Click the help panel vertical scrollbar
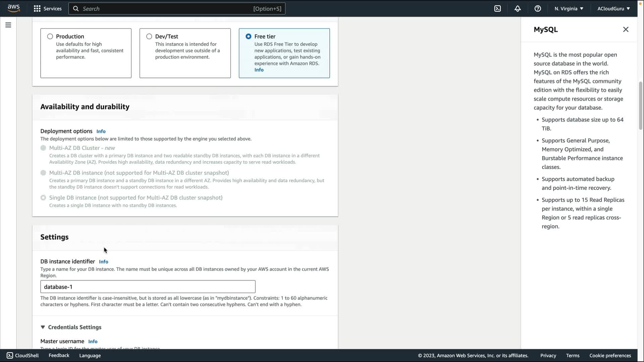The height and width of the screenshot is (362, 644). tap(640, 106)
